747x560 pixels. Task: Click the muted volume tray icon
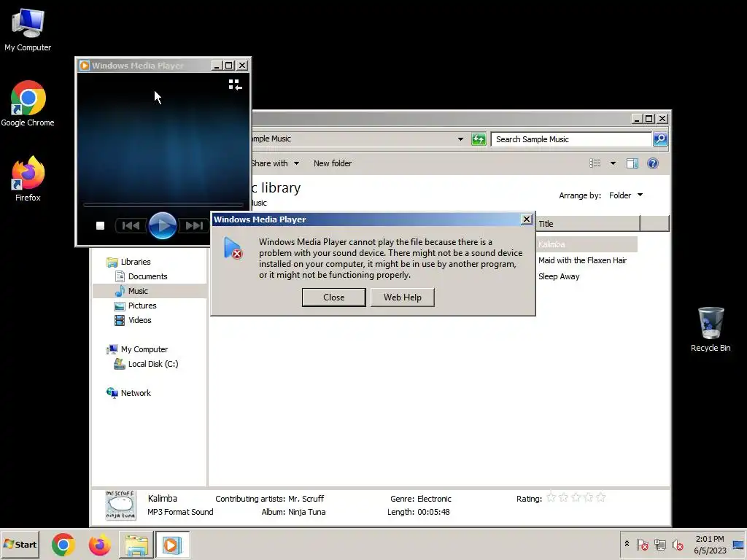[677, 545]
